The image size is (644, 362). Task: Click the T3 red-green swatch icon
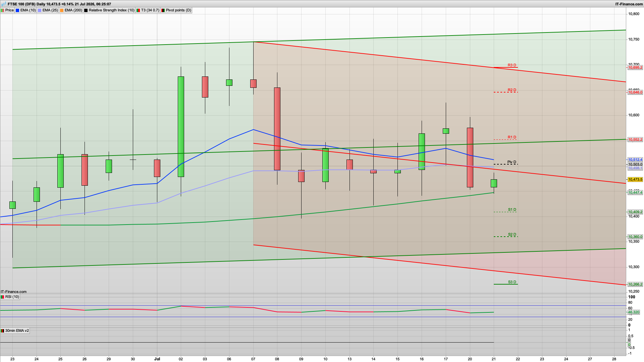click(x=139, y=10)
